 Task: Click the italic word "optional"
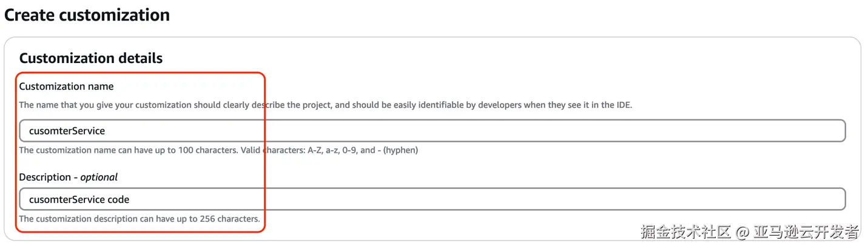tap(99, 177)
